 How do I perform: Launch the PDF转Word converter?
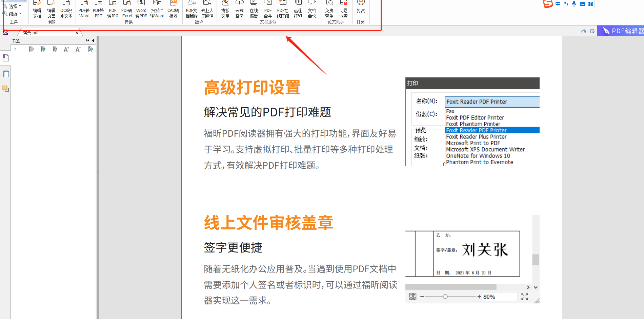(x=84, y=10)
